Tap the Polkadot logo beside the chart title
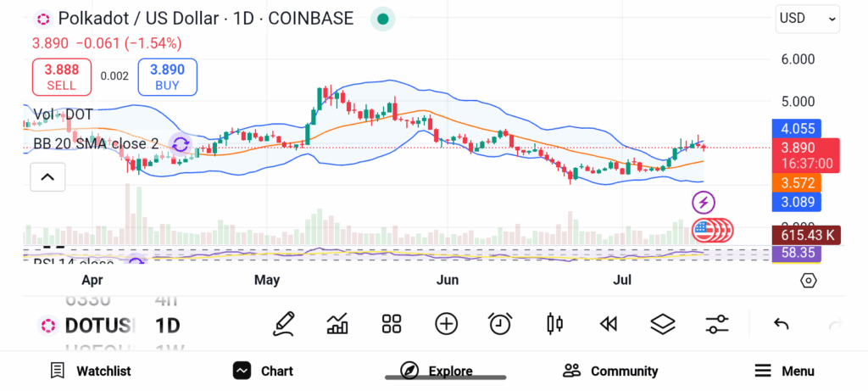 tap(42, 20)
